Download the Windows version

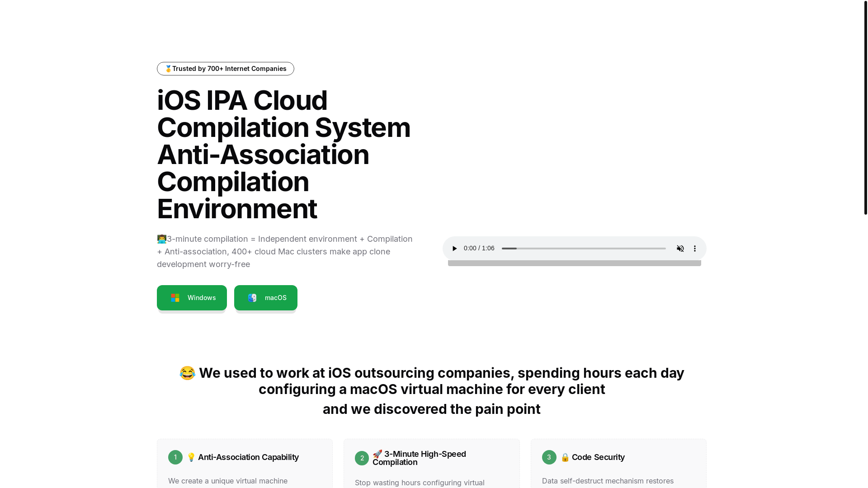point(192,298)
